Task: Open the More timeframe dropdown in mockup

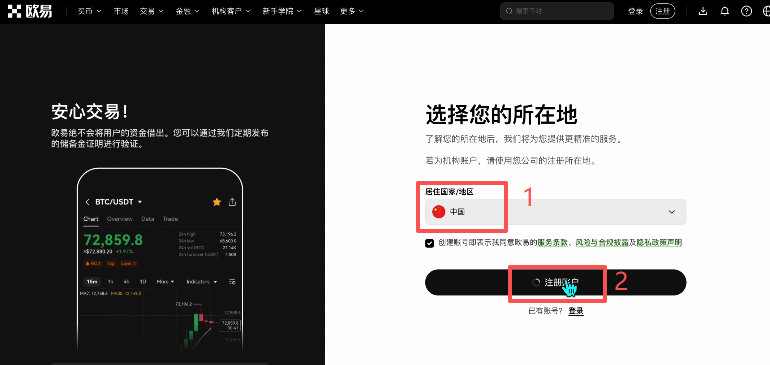Action: pos(165,281)
